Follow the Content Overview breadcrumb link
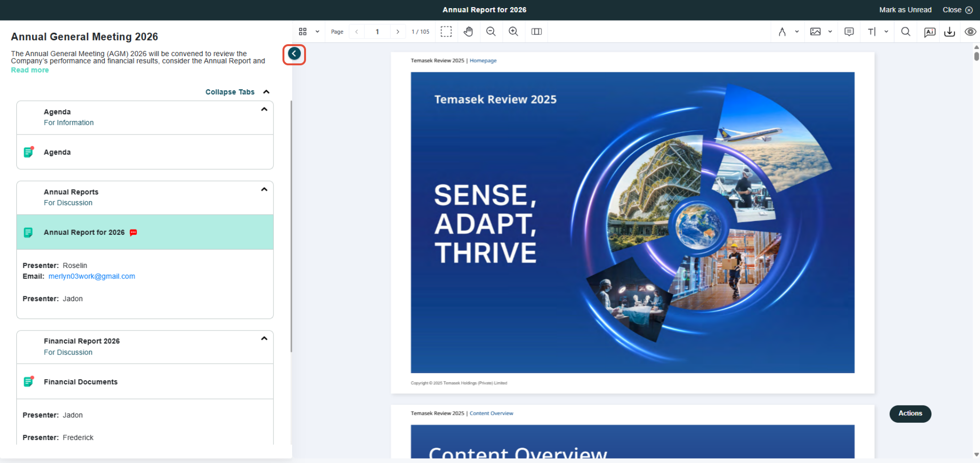The image size is (980, 463). click(491, 413)
